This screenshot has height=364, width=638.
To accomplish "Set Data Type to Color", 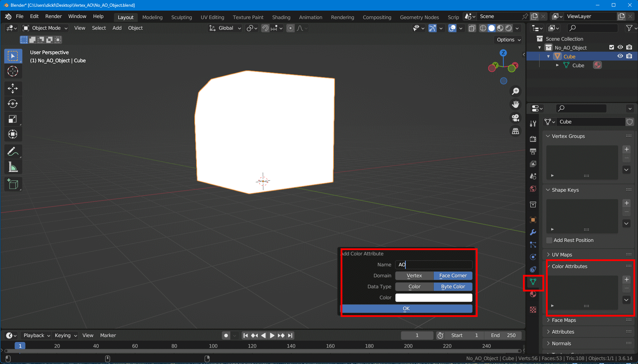I will click(414, 287).
